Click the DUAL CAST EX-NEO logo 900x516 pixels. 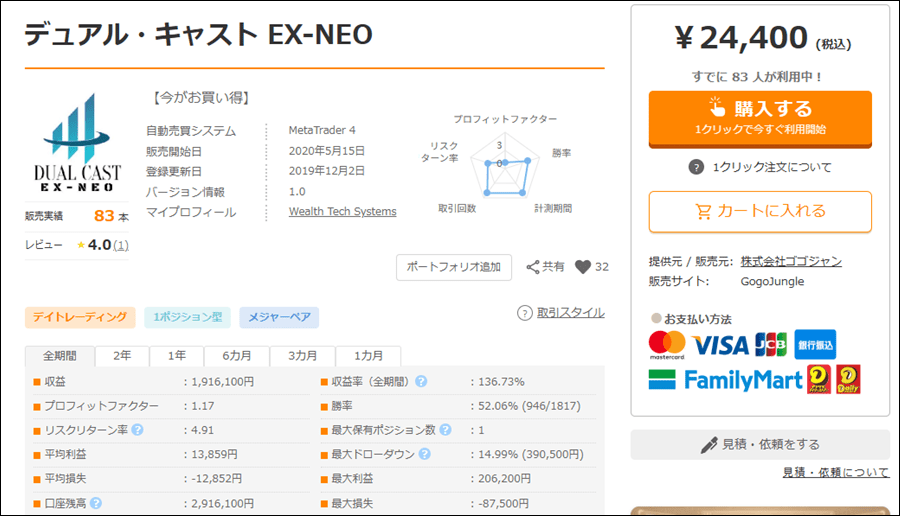[x=77, y=143]
